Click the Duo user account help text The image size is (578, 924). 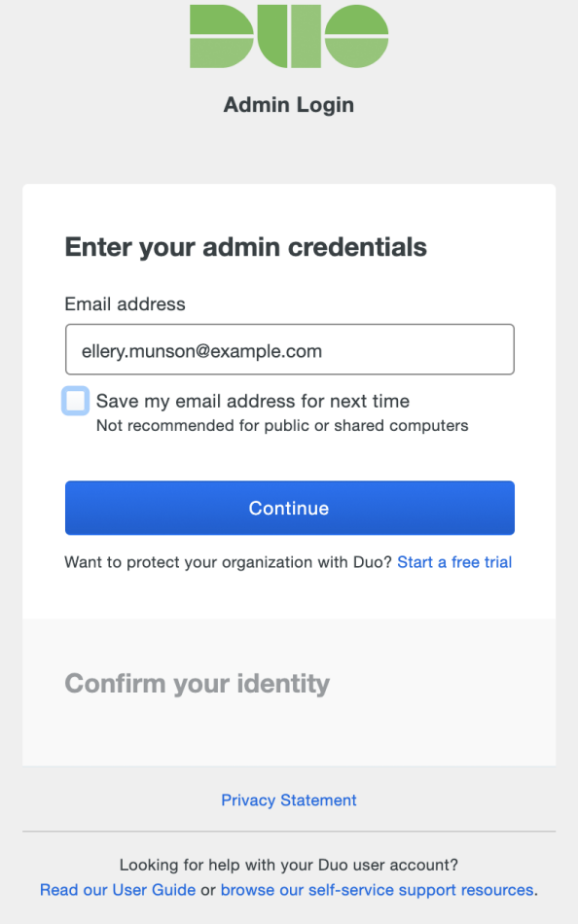(x=288, y=865)
